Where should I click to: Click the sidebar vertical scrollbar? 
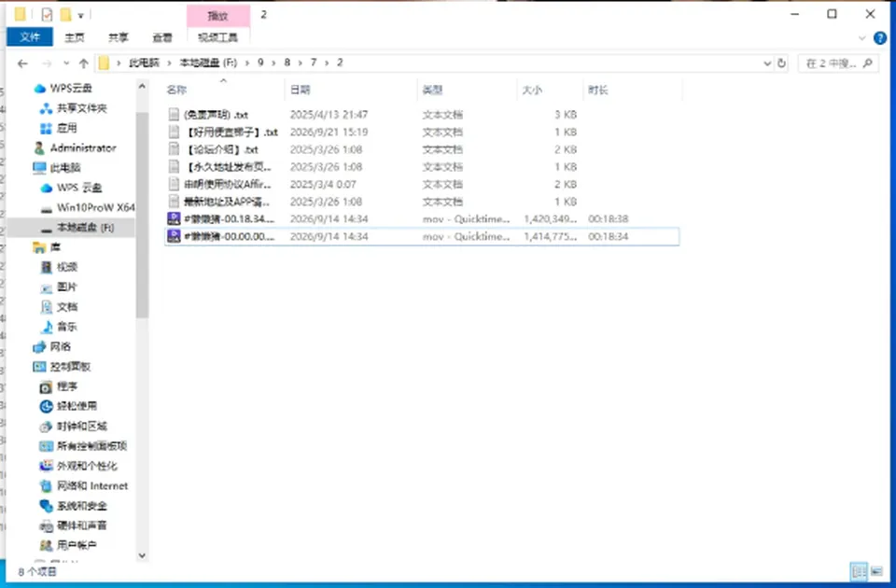click(x=142, y=215)
